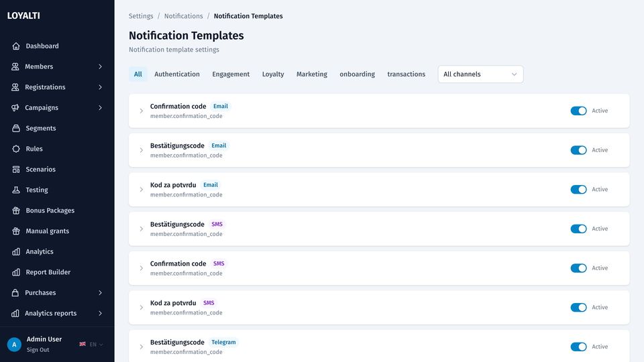Screen dimensions: 644x362
Task: Go to Settings breadcrumb link
Action: coord(141,16)
